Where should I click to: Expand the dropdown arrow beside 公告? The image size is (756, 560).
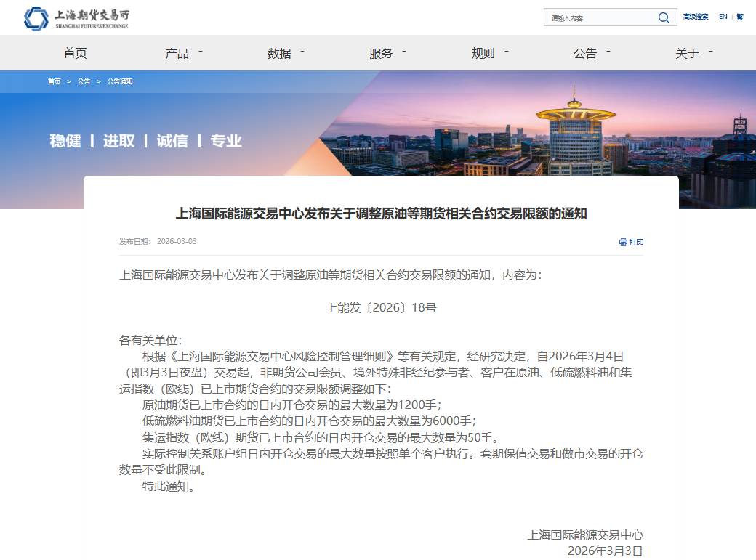pyautogui.click(x=608, y=51)
